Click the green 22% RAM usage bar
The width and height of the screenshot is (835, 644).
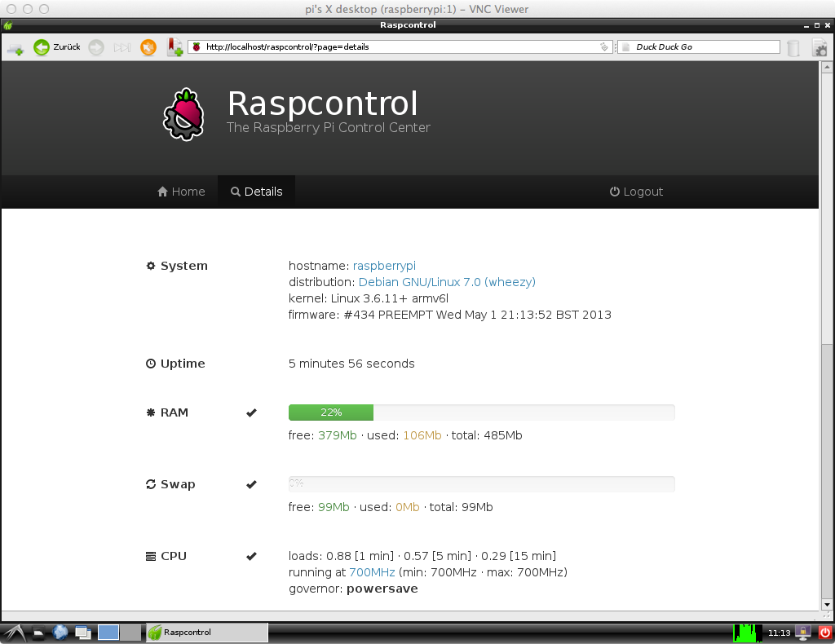tap(331, 412)
